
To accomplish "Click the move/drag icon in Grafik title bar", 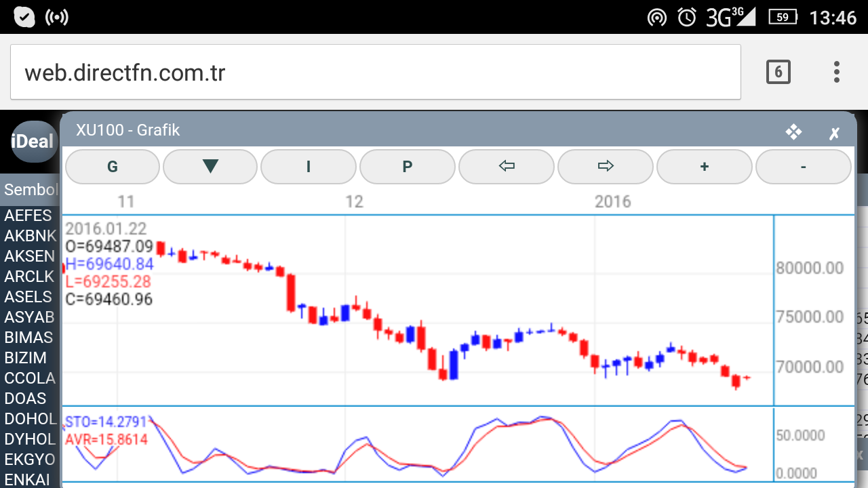I will 793,132.
